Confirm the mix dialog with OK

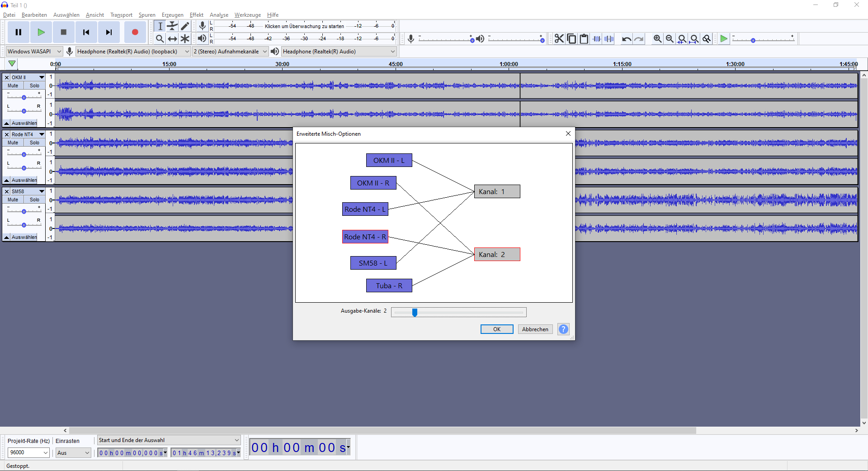496,329
